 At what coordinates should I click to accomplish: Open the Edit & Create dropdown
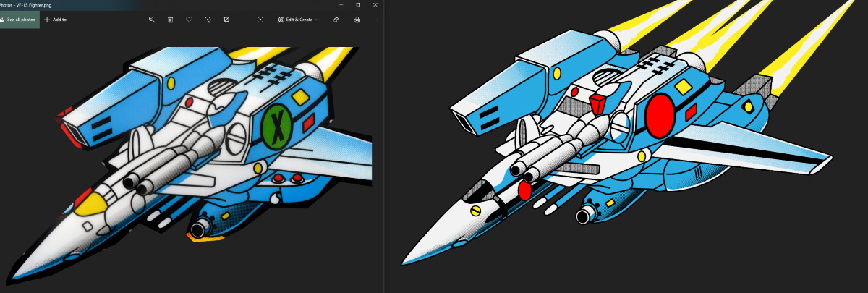pos(298,20)
